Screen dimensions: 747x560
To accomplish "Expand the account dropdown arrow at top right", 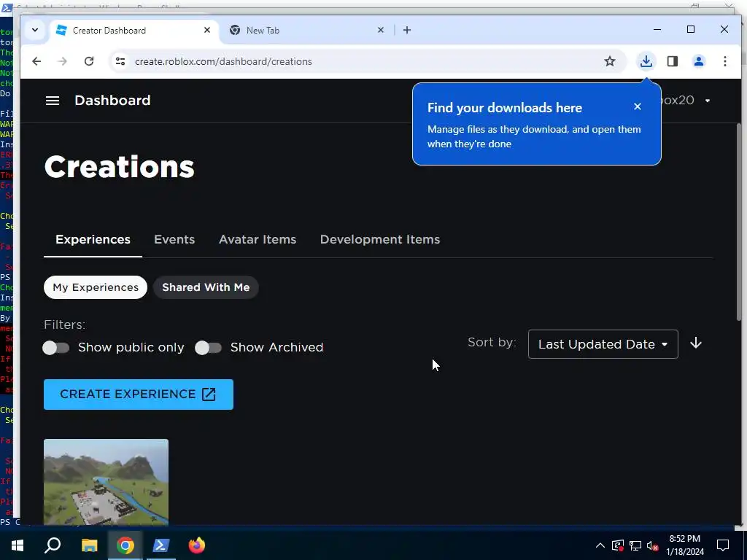I will point(708,101).
